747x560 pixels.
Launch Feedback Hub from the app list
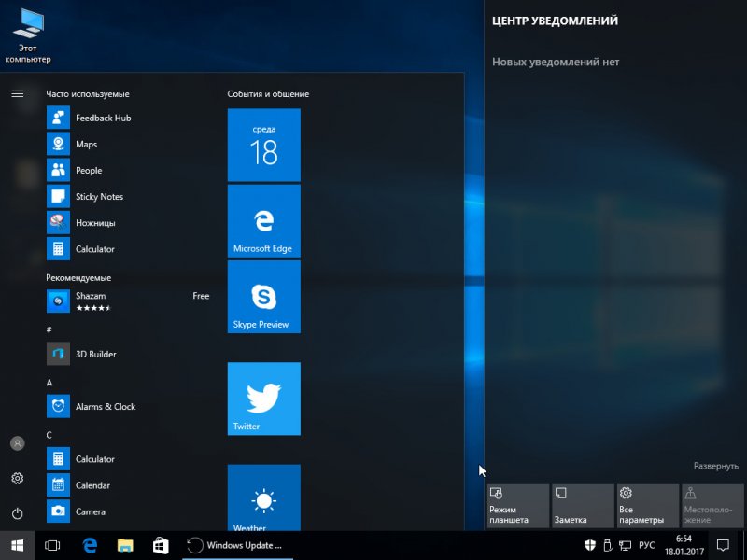click(127, 119)
